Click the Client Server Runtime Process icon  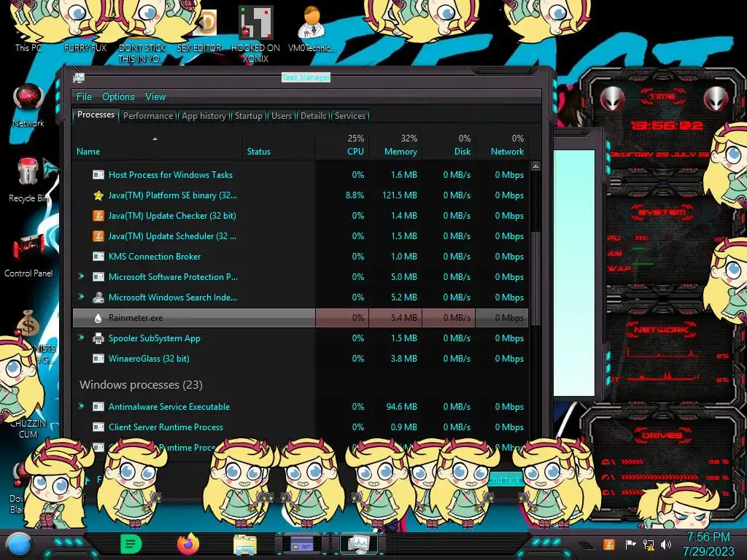98,427
